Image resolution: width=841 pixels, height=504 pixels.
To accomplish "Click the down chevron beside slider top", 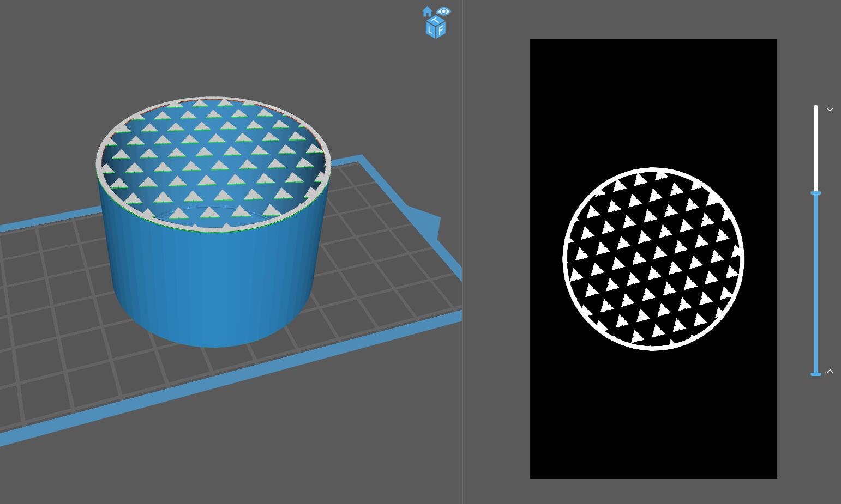I will (830, 110).
